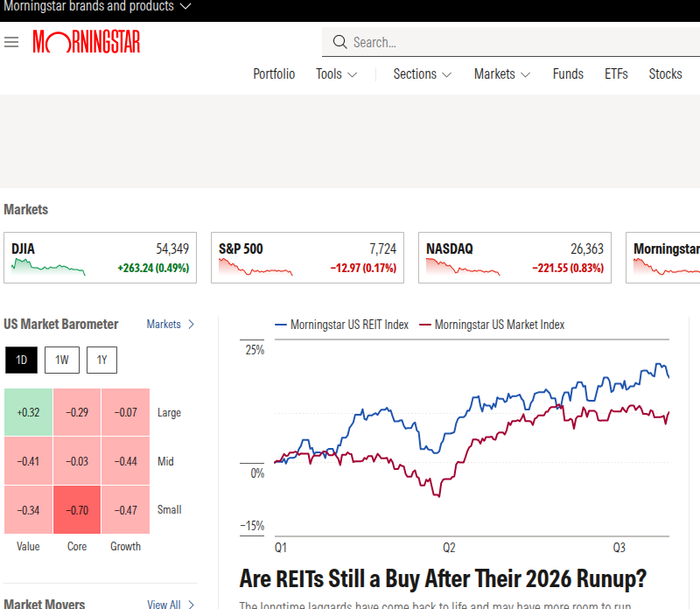700x609 pixels.
Task: Click Small Core cell −0.70
Action: [x=77, y=510]
